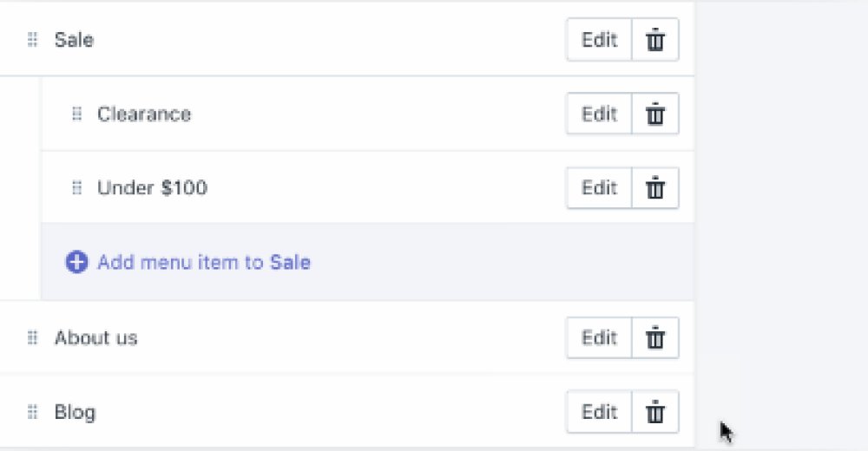This screenshot has height=451, width=868.
Task: Remove the About us menu item
Action: (654, 337)
